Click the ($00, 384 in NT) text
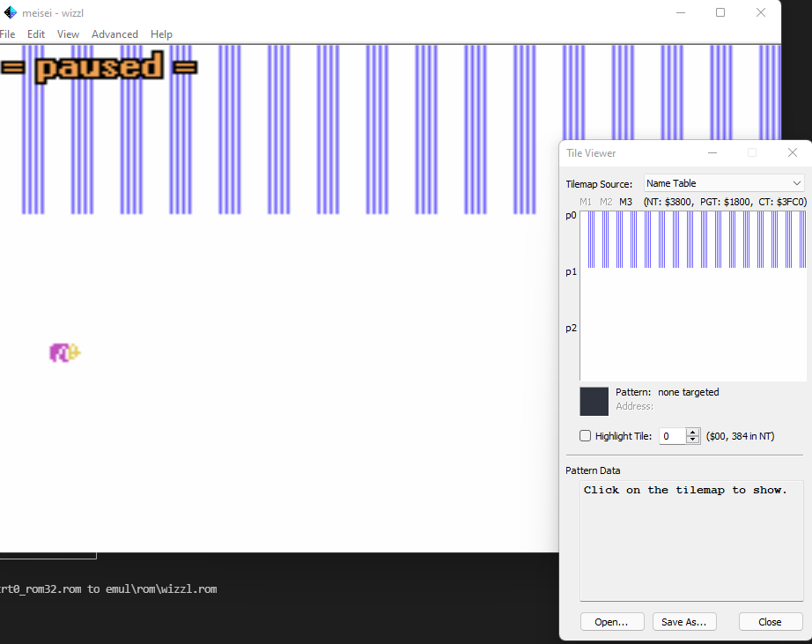 point(740,436)
